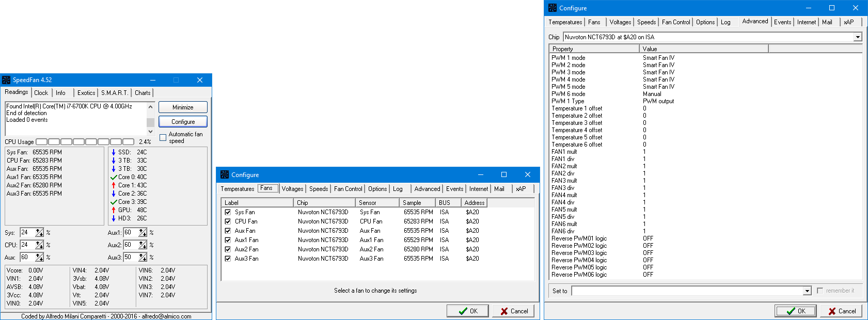
Task: Adjust the Aux3 speed spinner arrows
Action: pos(143,258)
